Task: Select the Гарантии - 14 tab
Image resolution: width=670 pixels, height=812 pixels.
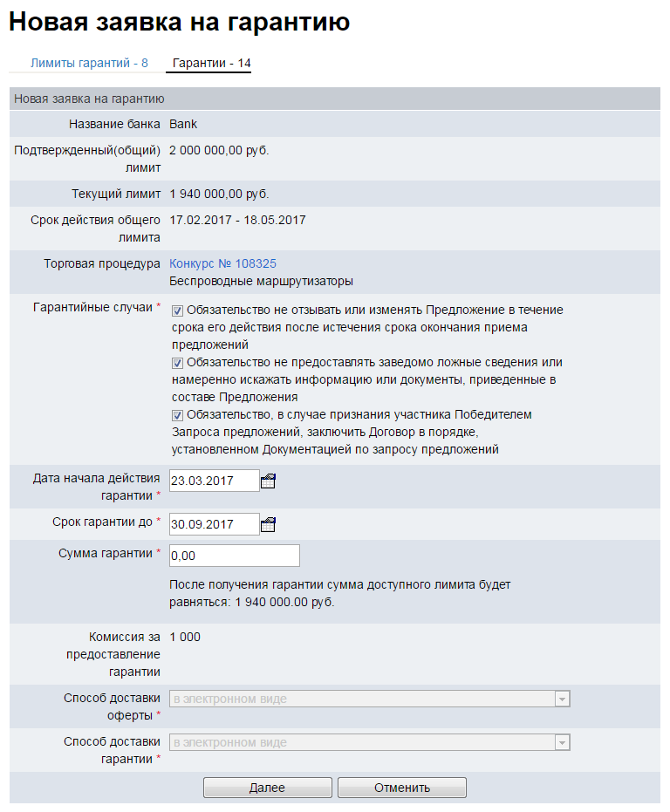Action: coord(211,63)
